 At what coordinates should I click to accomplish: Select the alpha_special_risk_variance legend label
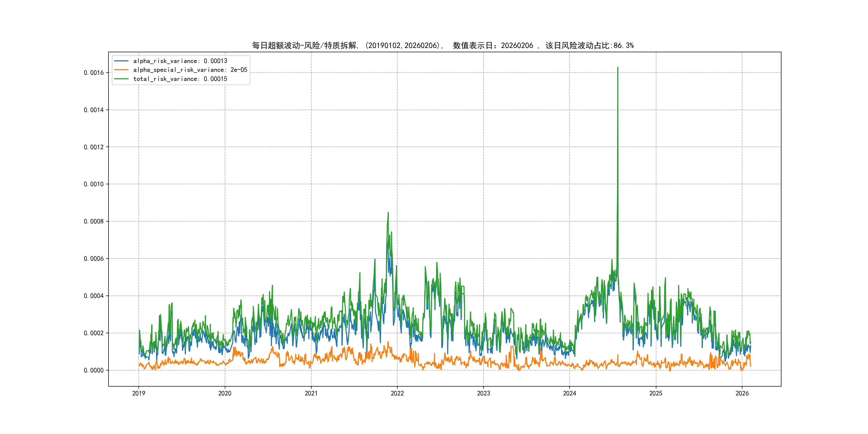point(190,70)
